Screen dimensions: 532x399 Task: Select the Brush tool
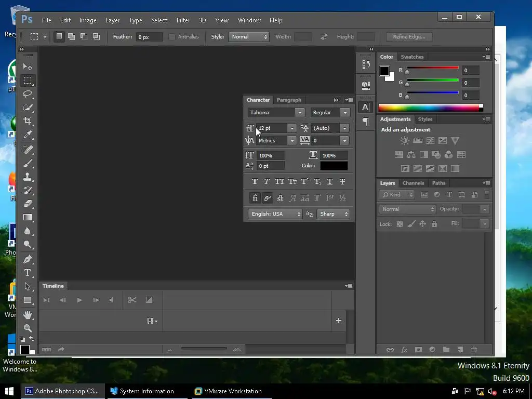28,163
